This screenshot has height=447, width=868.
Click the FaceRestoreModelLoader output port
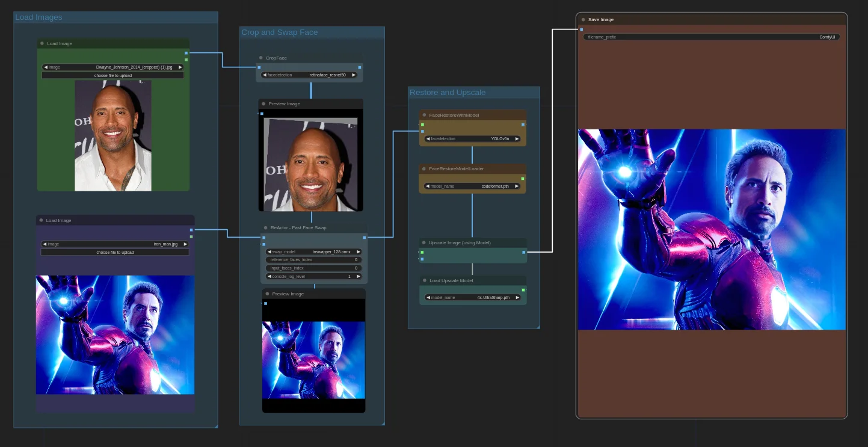tap(523, 178)
